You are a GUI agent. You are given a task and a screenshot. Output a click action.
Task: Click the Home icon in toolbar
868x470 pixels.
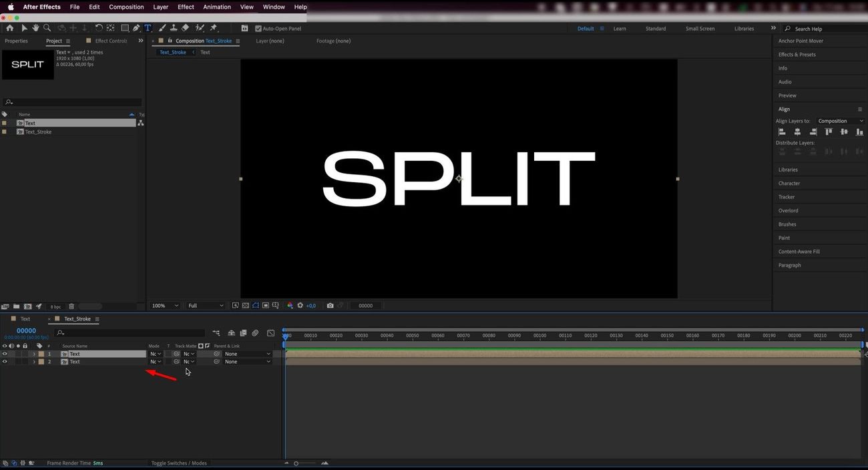(9, 28)
